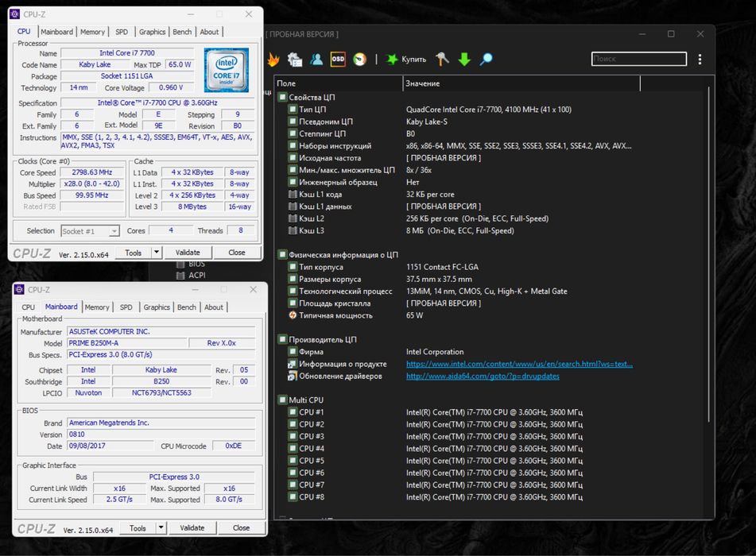Viewport: 756px width, 556px height.
Task: Click the green down arrow update icon
Action: point(464,60)
